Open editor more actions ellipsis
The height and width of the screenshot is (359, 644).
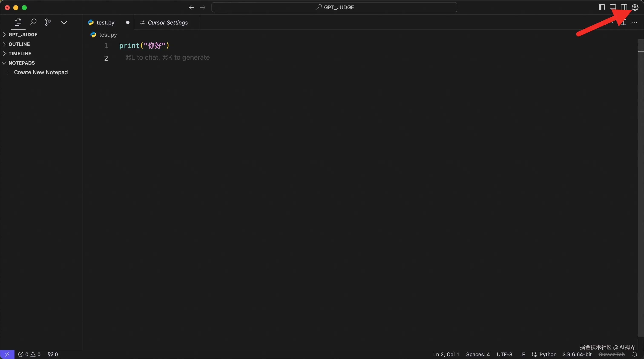[634, 23]
